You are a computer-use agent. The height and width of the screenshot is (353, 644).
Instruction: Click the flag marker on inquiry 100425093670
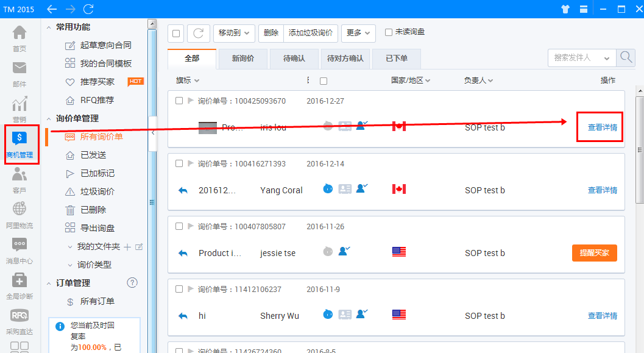point(191,101)
